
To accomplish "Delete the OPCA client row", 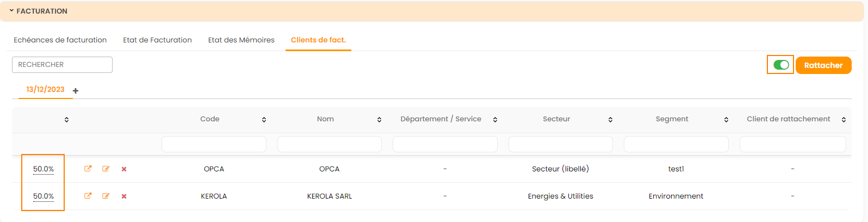I will pos(124,169).
